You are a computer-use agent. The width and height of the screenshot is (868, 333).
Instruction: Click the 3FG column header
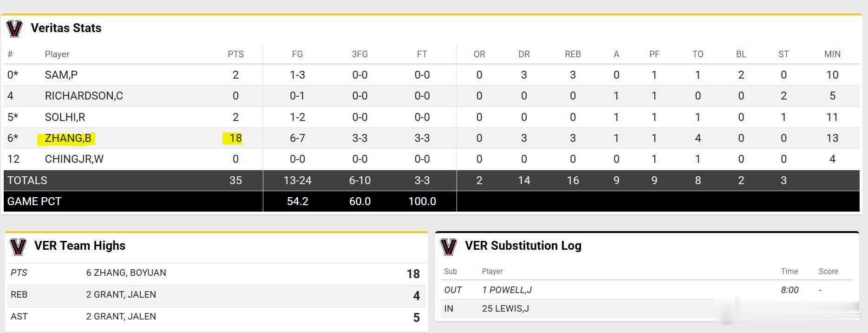[x=359, y=54]
